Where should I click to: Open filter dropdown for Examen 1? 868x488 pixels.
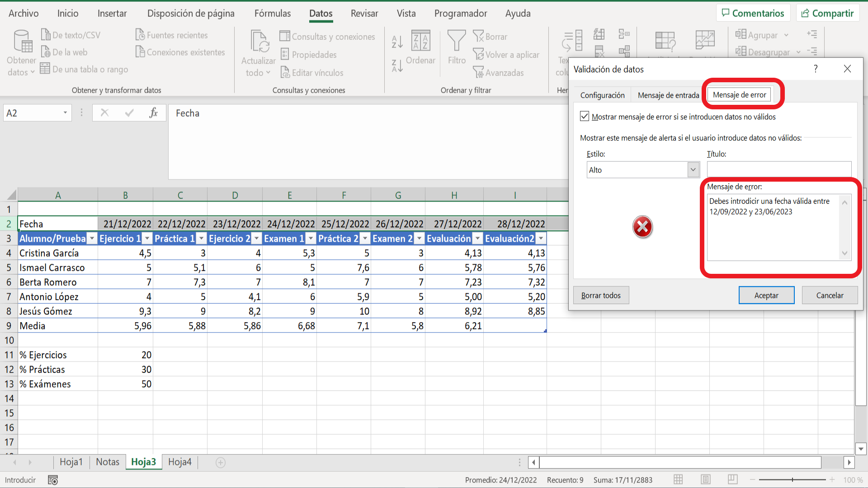[311, 239]
